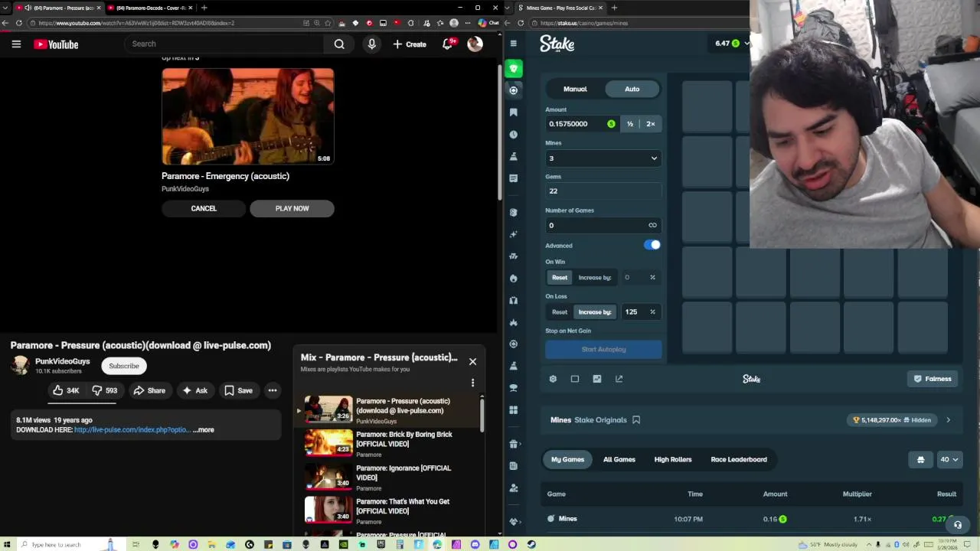Screen dimensions: 980x551
Task: Click the Amount input field
Action: (582, 124)
